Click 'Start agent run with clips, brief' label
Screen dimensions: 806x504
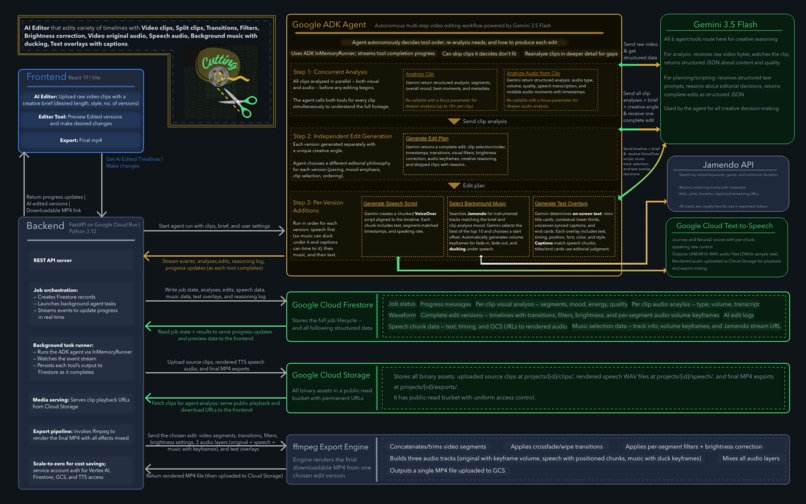coord(214,226)
